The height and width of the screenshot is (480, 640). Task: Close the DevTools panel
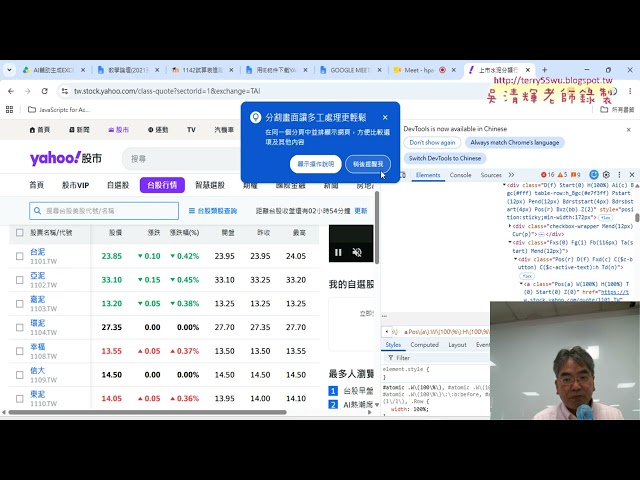coord(632,175)
